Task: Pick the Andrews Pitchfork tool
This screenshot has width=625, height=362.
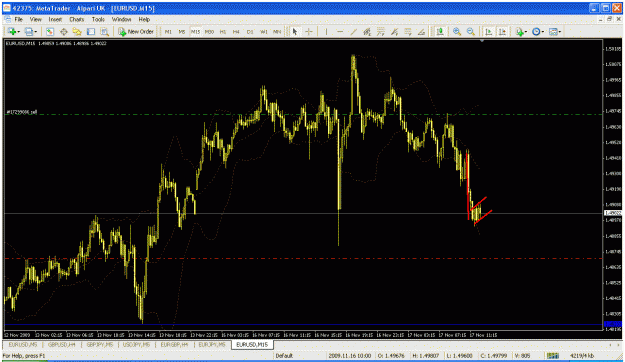Action: (x=394, y=31)
